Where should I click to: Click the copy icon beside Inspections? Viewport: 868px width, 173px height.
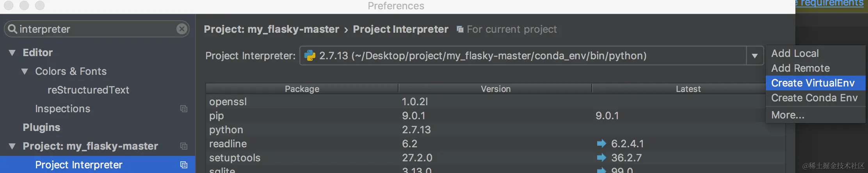point(184,109)
